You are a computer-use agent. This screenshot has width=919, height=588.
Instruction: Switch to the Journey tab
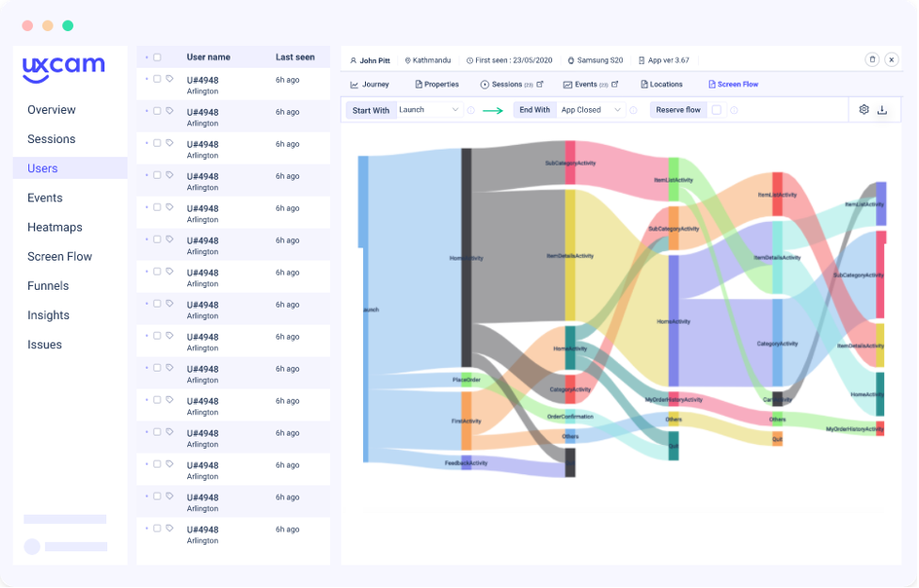tap(370, 85)
